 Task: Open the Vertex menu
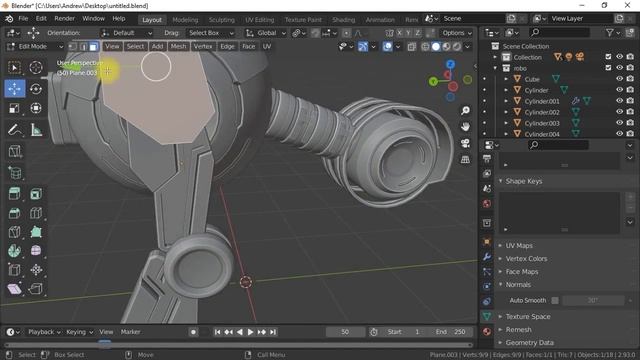tap(203, 47)
